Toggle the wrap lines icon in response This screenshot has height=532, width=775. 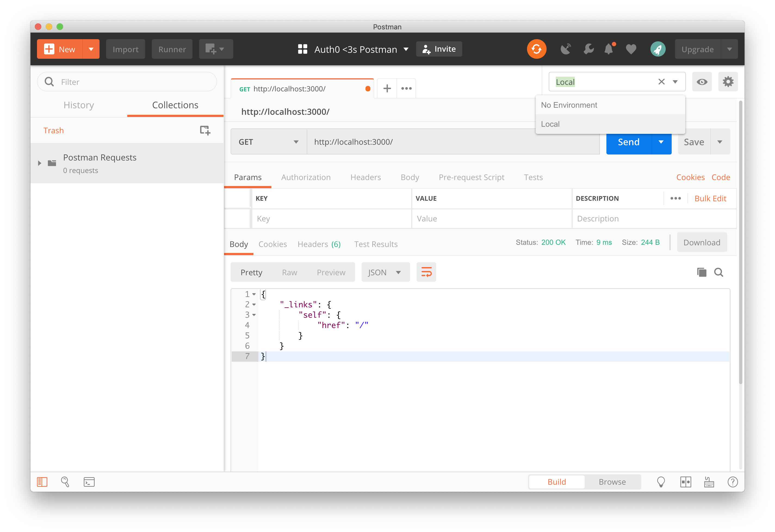426,272
